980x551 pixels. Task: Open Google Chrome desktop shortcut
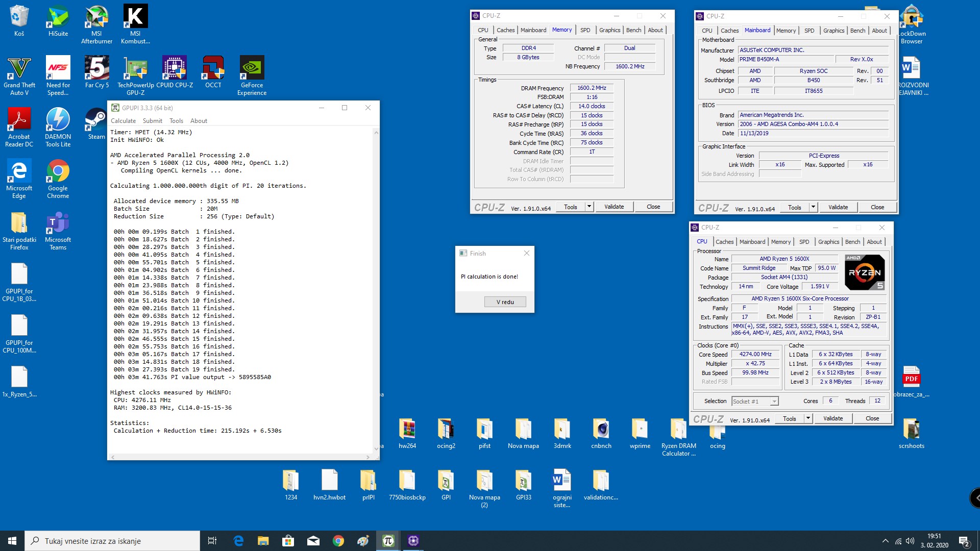[58, 179]
